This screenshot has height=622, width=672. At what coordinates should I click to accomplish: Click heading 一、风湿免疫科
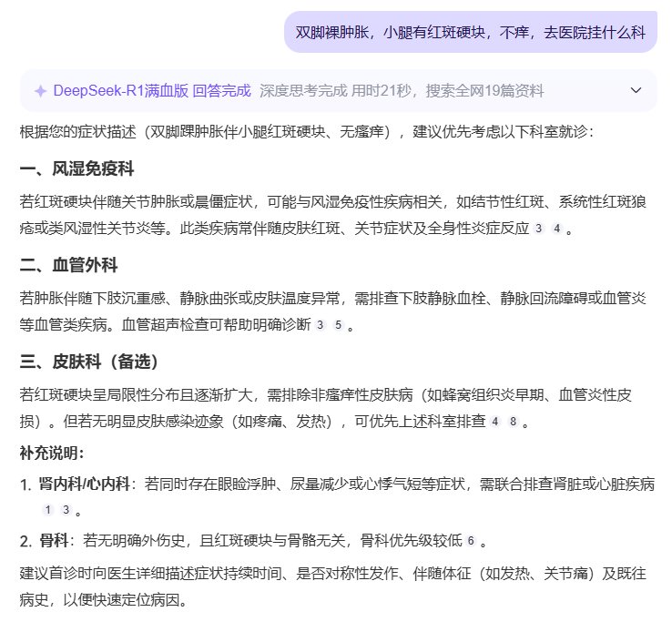coord(76,168)
